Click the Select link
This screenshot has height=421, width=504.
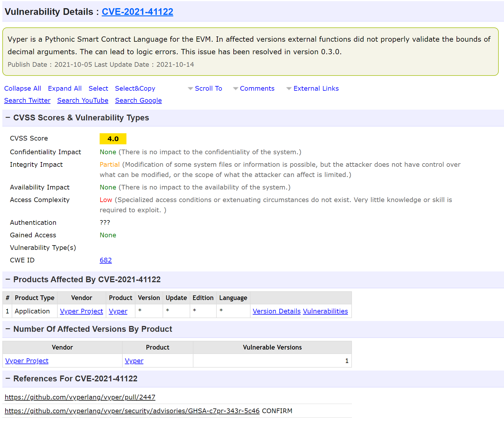pyautogui.click(x=98, y=88)
